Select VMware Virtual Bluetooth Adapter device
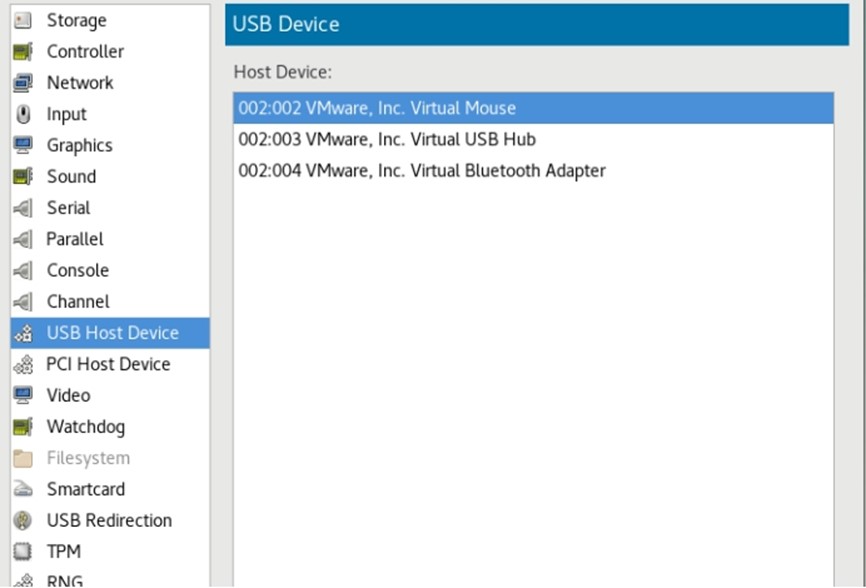866x588 pixels. pyautogui.click(x=422, y=170)
